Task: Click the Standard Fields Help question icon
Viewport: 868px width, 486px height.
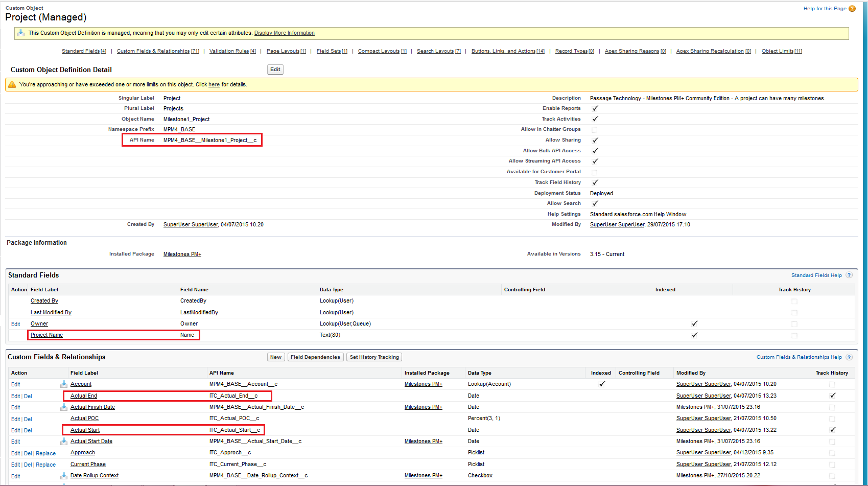Action: [x=849, y=275]
